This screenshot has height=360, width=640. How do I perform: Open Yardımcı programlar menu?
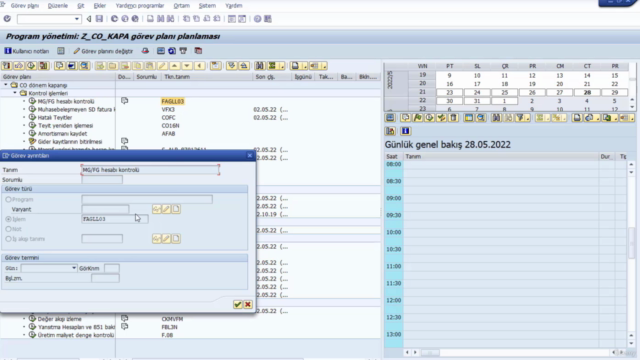[140, 6]
